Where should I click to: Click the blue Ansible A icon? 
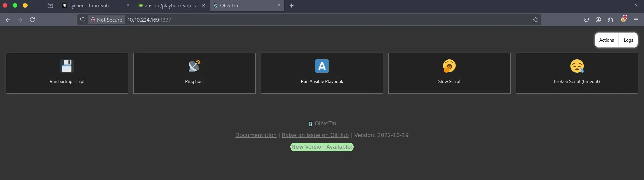(322, 66)
